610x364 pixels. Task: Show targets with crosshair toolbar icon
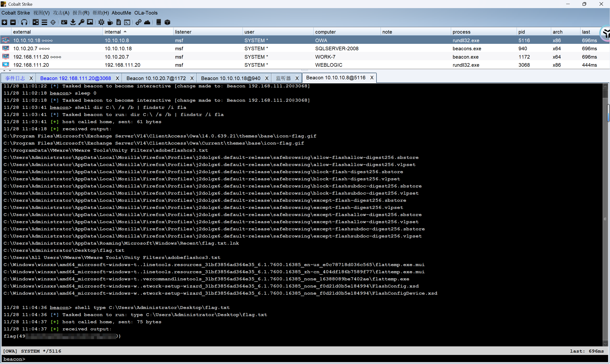pos(53,22)
